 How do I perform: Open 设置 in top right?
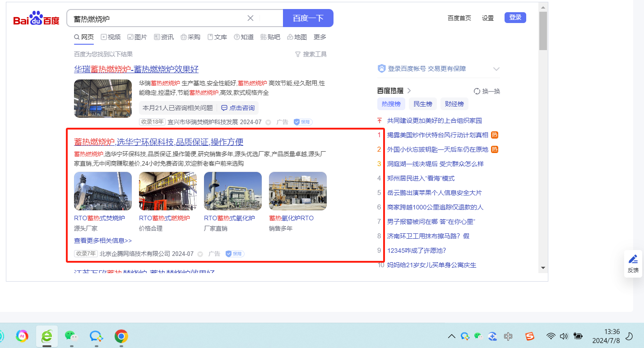488,18
